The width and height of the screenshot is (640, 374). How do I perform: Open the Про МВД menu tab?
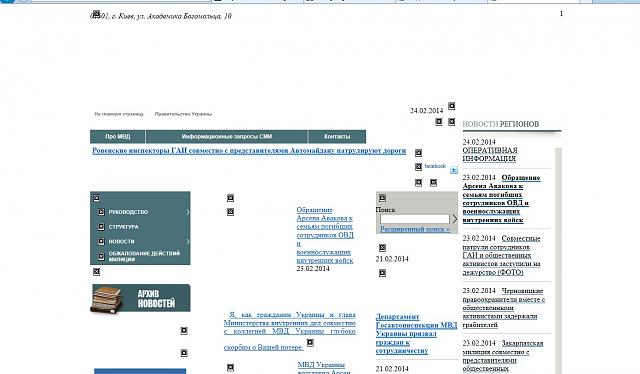pos(118,137)
